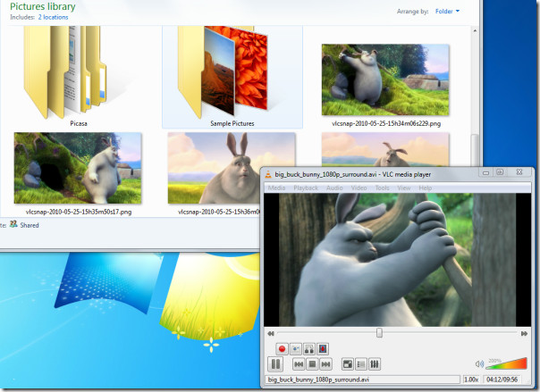Select the Sample Pictures folder
The height and width of the screenshot is (392, 540).
click(x=232, y=76)
